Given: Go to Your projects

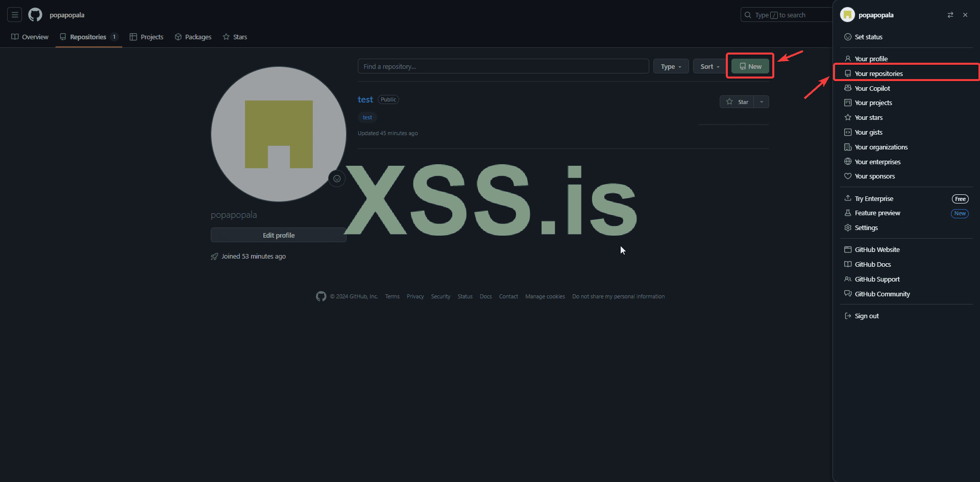Looking at the screenshot, I should click(906, 103).
